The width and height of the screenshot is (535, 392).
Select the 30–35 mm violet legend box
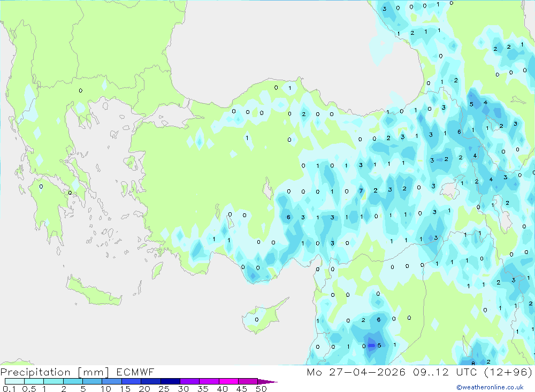190,381
